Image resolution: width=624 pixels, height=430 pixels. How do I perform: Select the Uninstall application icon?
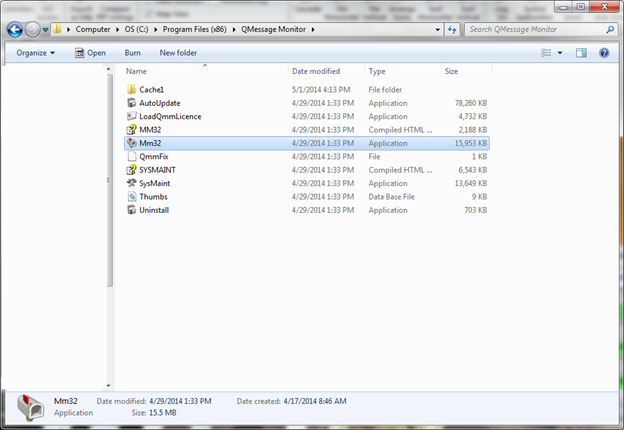click(x=131, y=210)
